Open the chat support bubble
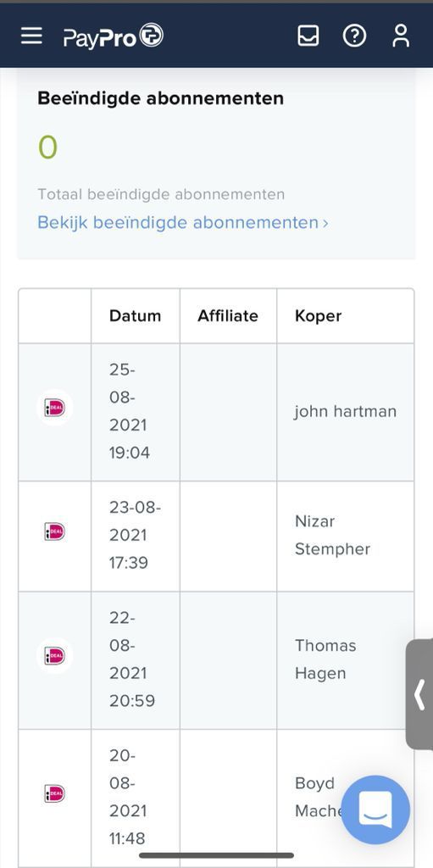 click(x=375, y=810)
